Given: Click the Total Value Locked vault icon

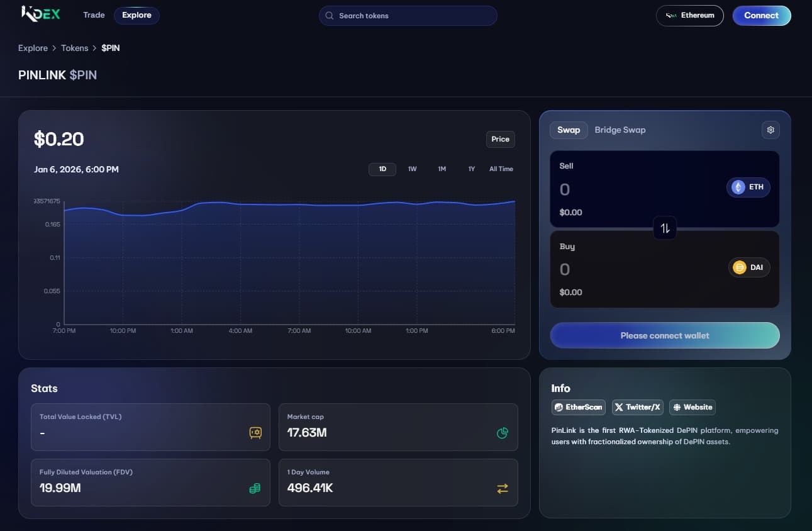Looking at the screenshot, I should click(255, 433).
